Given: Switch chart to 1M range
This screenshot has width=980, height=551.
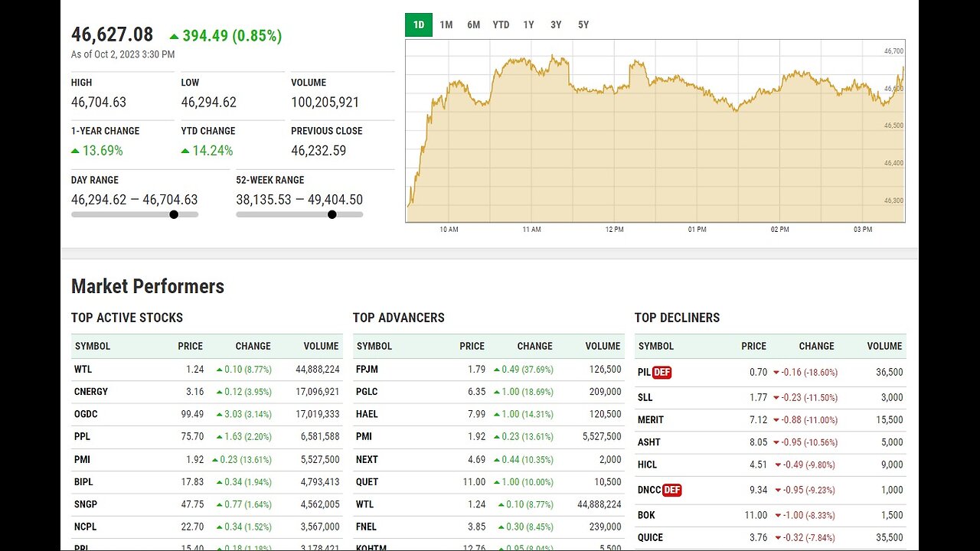Looking at the screenshot, I should pos(446,24).
